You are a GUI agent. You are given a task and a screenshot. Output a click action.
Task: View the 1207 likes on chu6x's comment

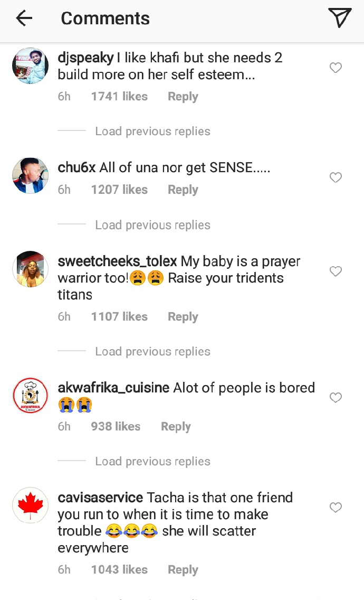pos(119,190)
